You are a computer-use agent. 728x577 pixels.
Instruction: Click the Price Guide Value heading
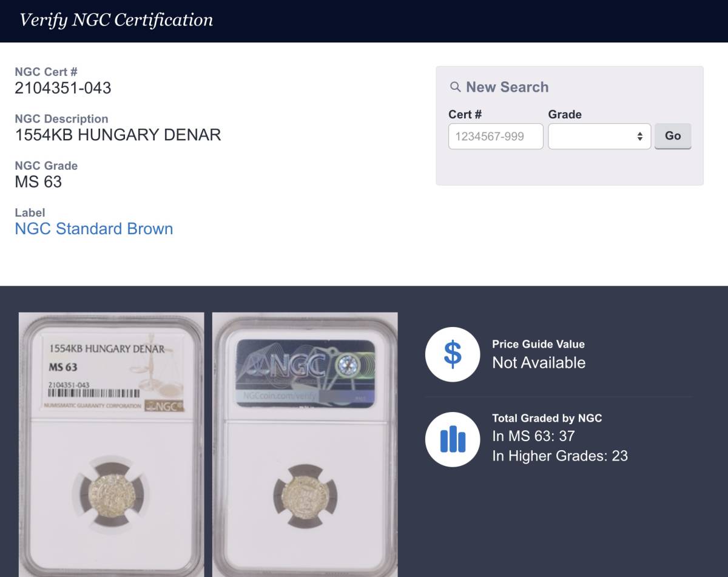[x=538, y=344]
